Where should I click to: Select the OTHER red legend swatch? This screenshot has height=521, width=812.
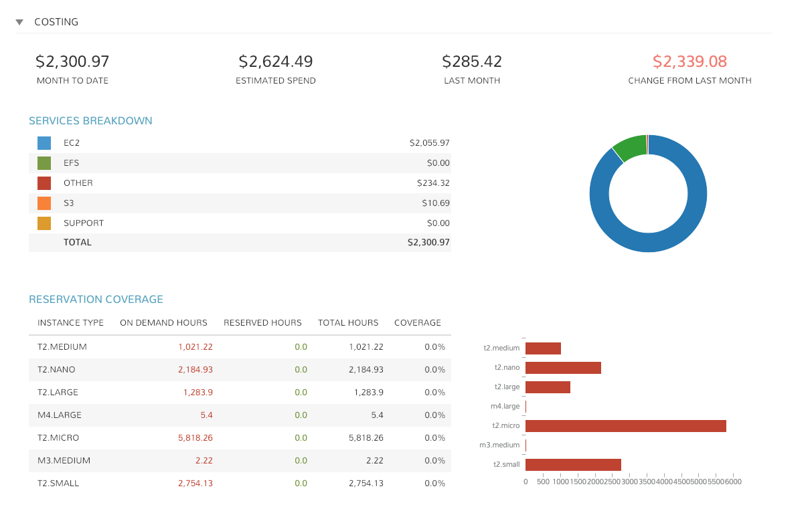[x=44, y=183]
